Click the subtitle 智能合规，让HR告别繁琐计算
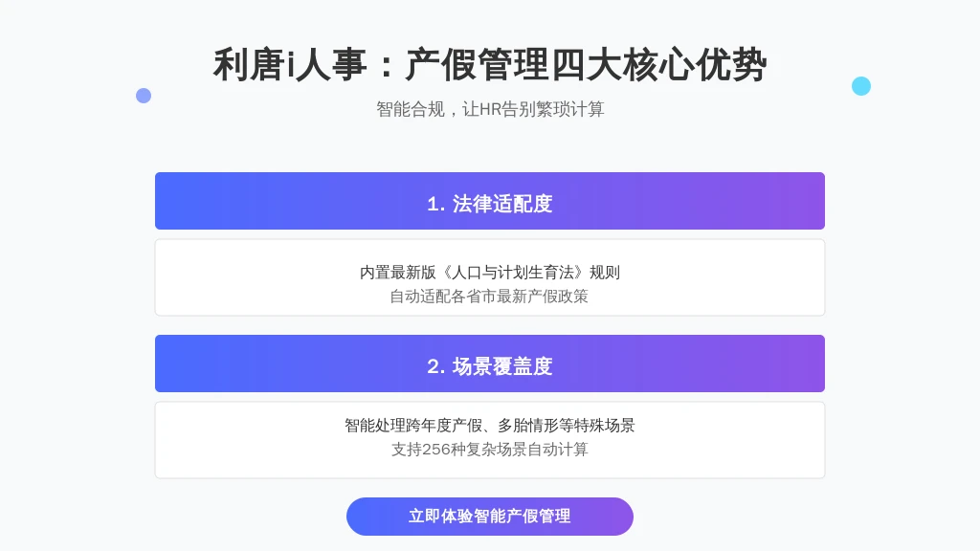The image size is (980, 551). pyautogui.click(x=489, y=109)
